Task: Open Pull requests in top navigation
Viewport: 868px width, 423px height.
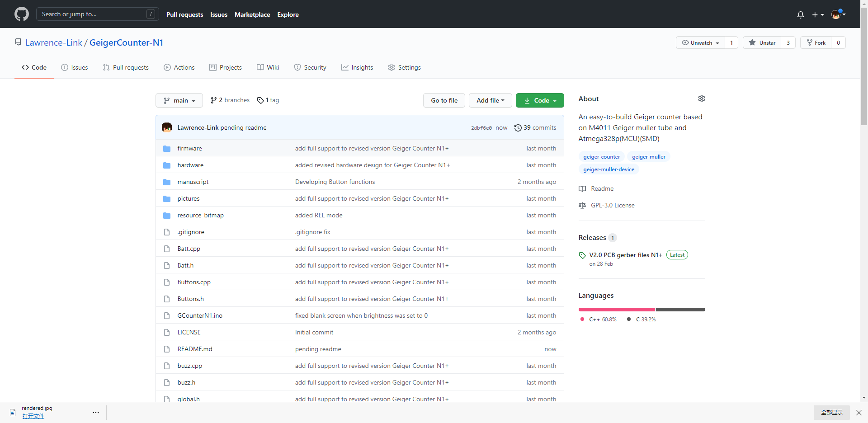Action: (x=184, y=14)
